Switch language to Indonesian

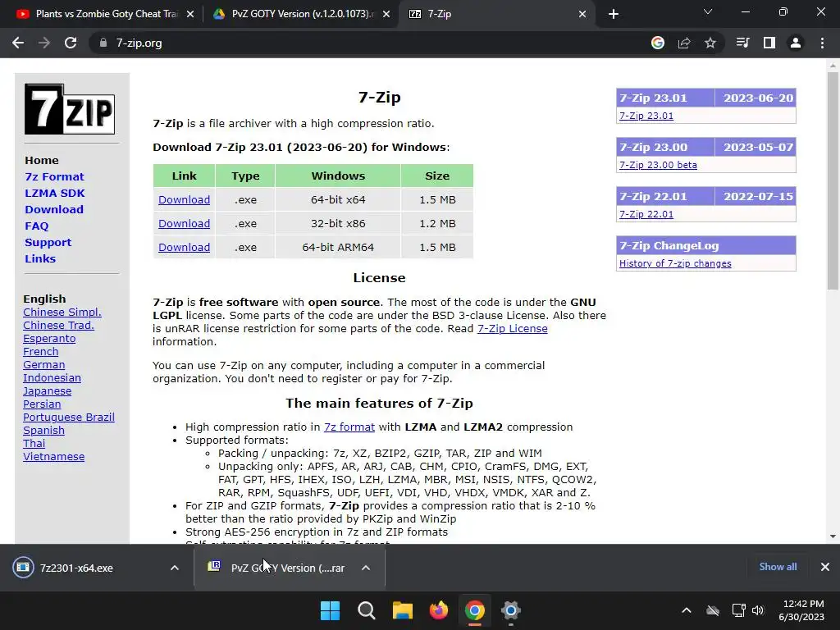point(52,377)
